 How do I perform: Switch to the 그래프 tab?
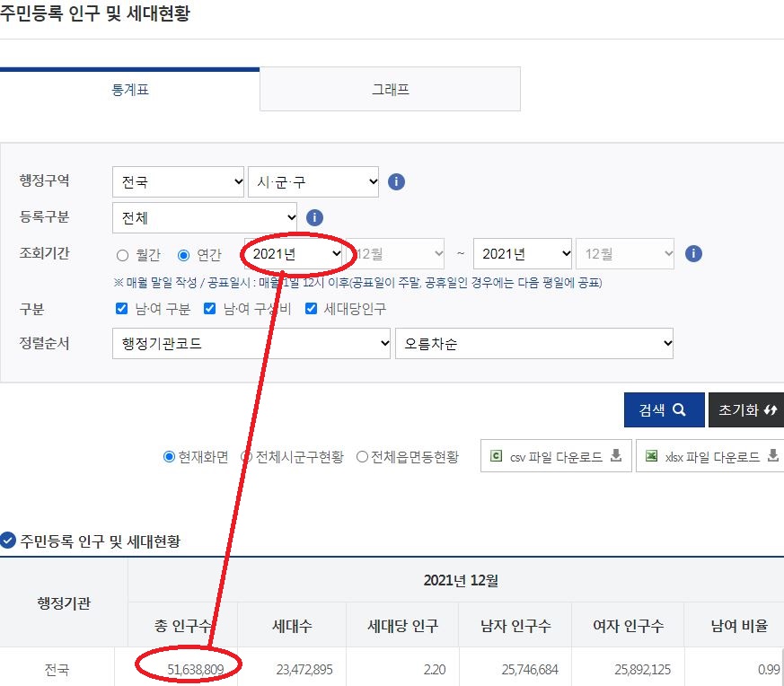390,89
